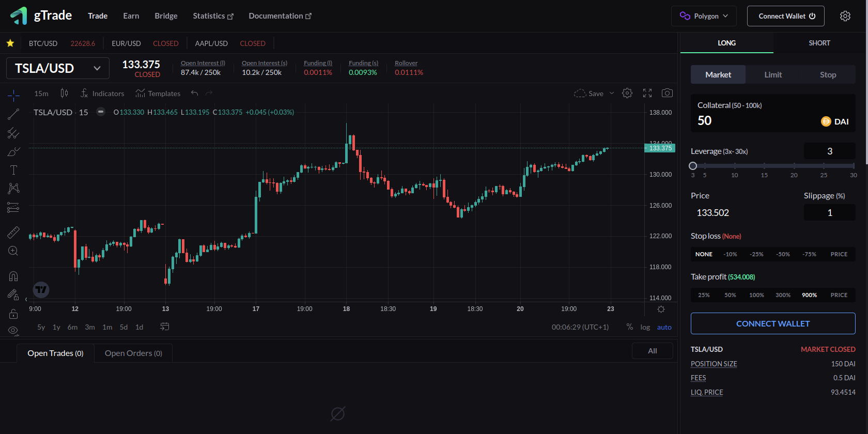Undo the last chart action
This screenshot has height=434, width=868.
[195, 94]
